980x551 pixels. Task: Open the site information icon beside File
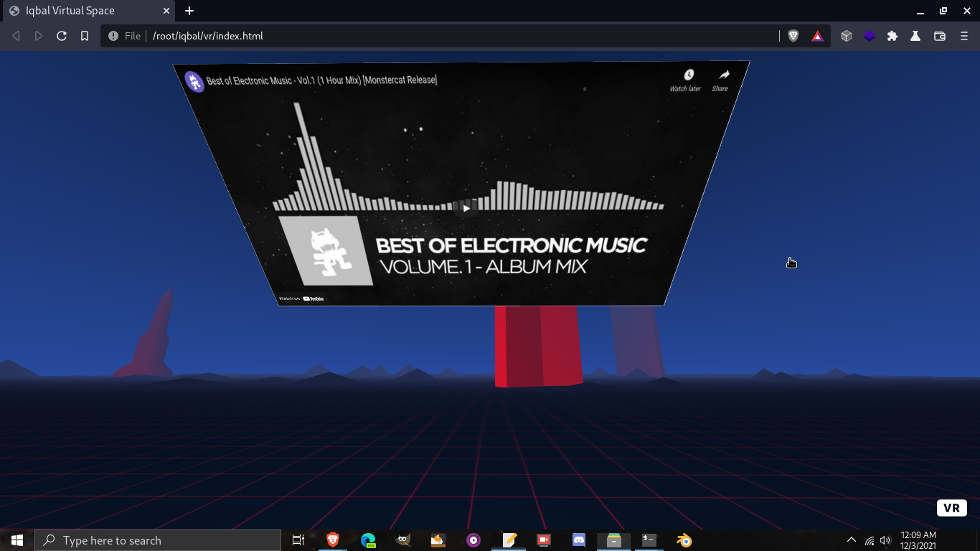tap(113, 36)
